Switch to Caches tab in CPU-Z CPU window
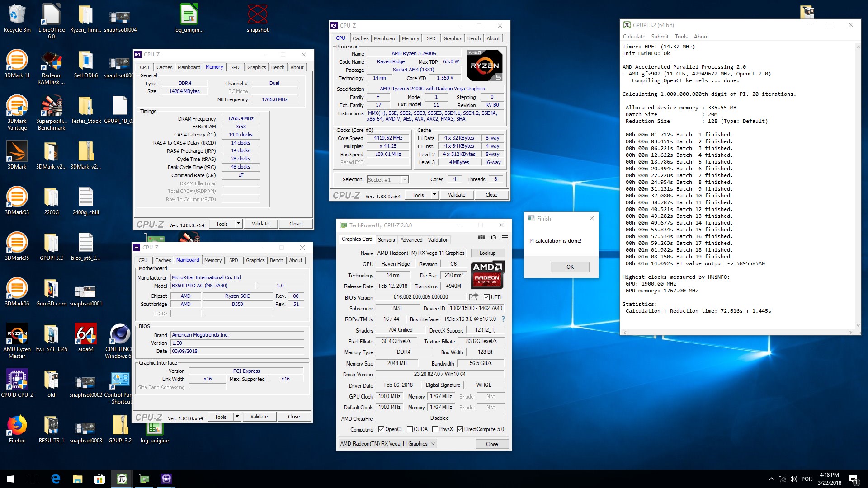 point(360,38)
